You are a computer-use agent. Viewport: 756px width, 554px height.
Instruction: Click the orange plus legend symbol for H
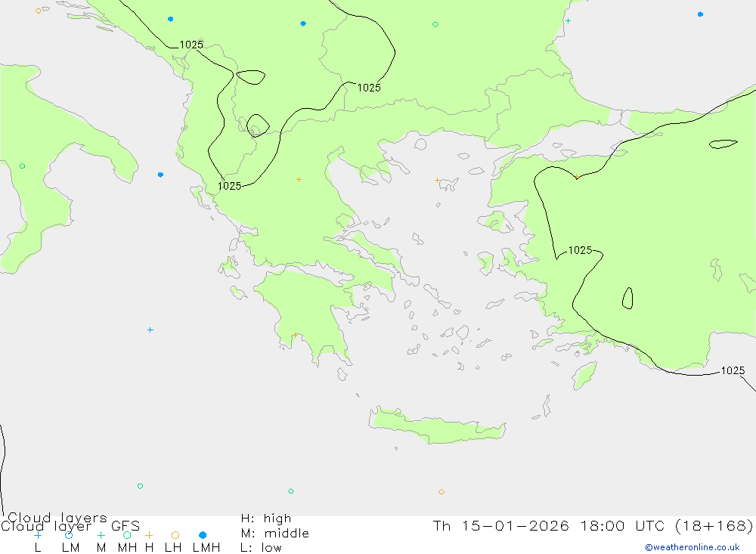(x=149, y=535)
